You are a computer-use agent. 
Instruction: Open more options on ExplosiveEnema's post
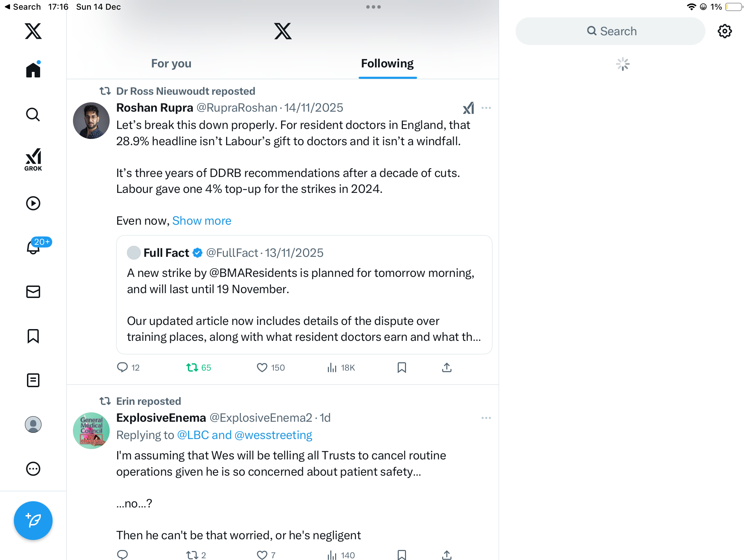tap(486, 418)
